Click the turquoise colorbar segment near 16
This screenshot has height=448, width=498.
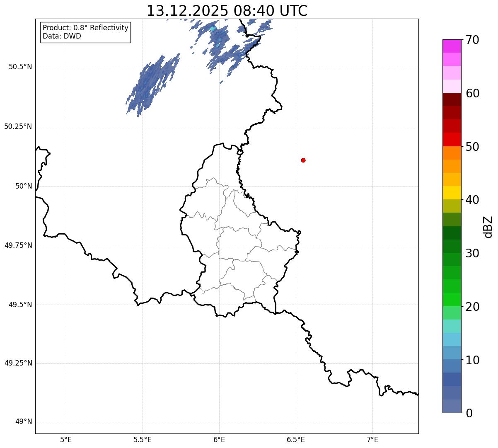tap(452, 326)
